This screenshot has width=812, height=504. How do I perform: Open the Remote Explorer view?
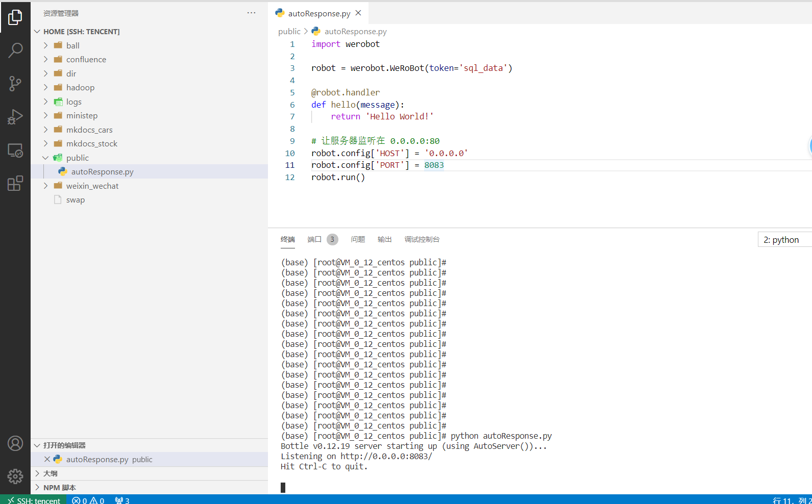15,150
